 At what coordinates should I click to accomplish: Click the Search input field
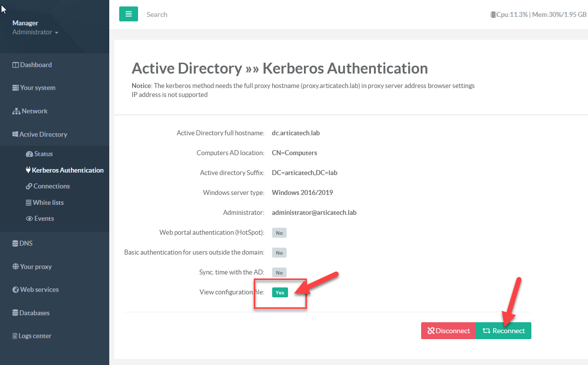click(199, 14)
